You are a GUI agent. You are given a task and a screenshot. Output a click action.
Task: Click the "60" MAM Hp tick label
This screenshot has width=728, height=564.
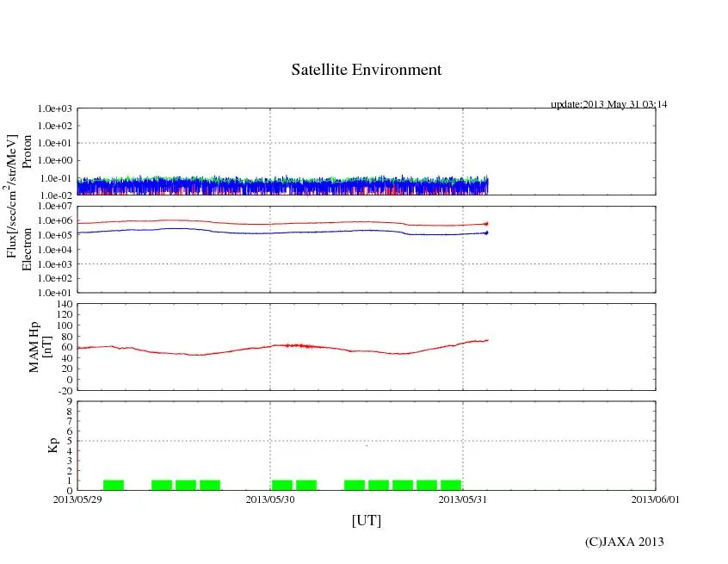coord(67,347)
